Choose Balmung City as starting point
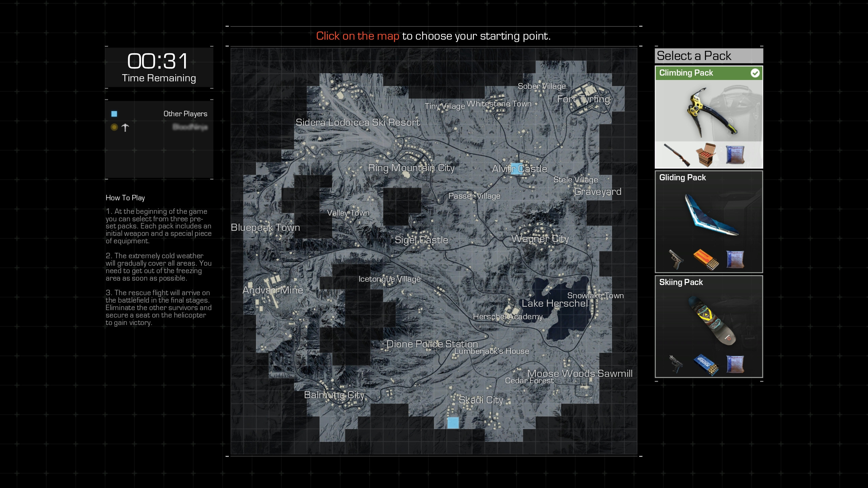 tap(334, 395)
